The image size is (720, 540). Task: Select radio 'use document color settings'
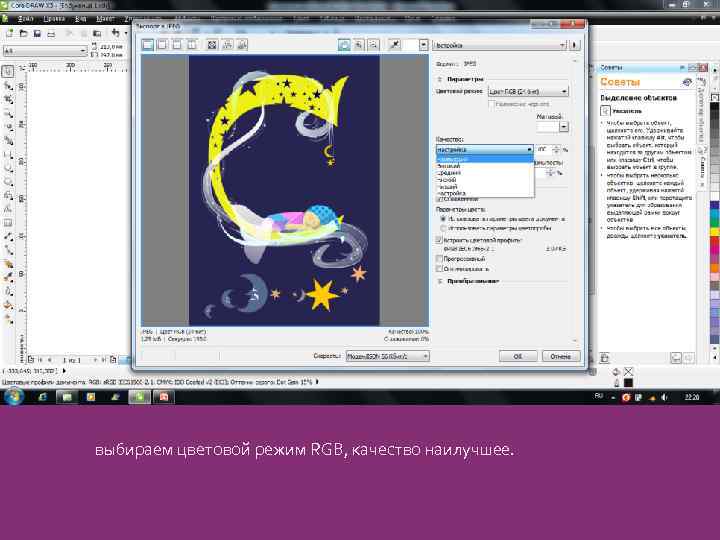coord(443,219)
